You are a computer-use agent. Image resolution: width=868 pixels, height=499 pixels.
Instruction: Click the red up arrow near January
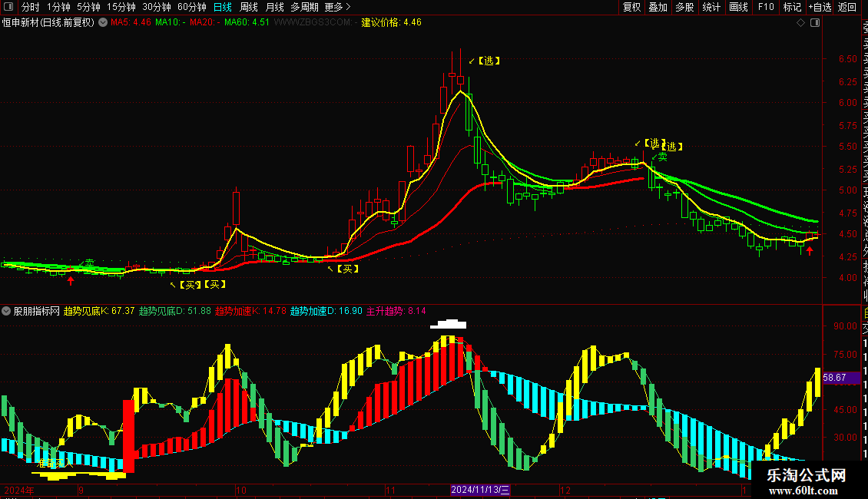pyautogui.click(x=810, y=251)
